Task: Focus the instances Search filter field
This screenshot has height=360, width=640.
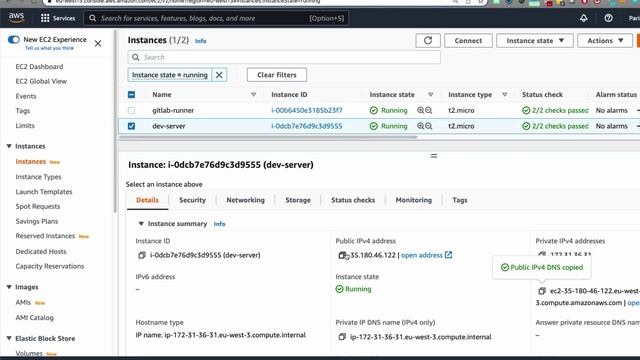Action: tap(284, 57)
